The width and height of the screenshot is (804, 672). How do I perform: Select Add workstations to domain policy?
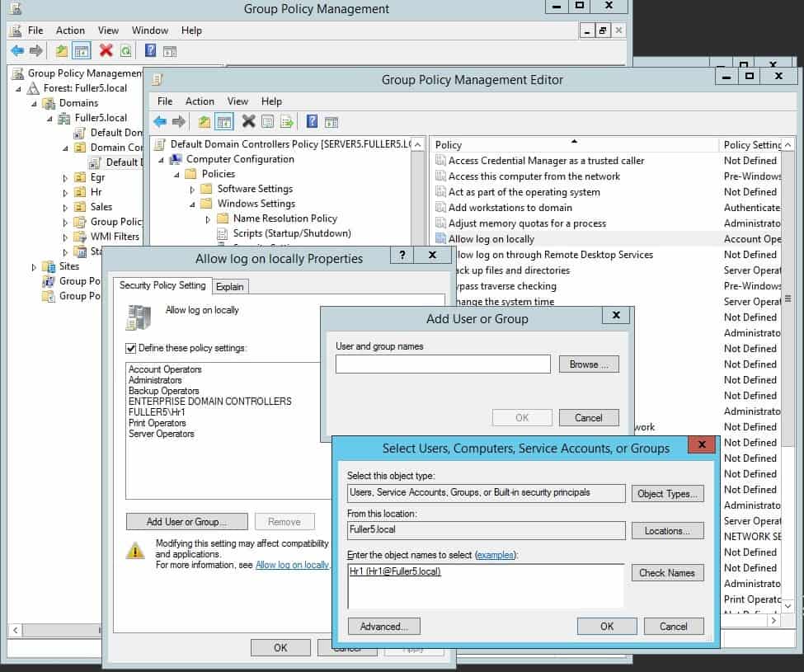pos(510,208)
